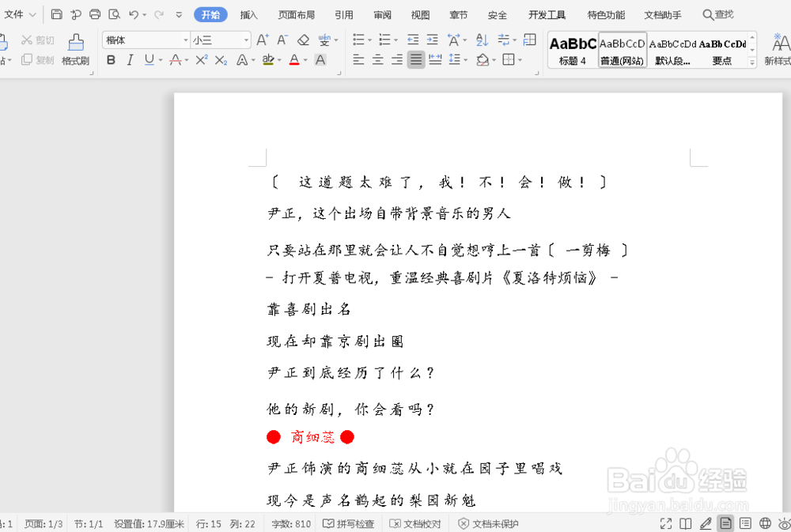Toggle Align Right
This screenshot has width=791, height=532.
coord(397,60)
